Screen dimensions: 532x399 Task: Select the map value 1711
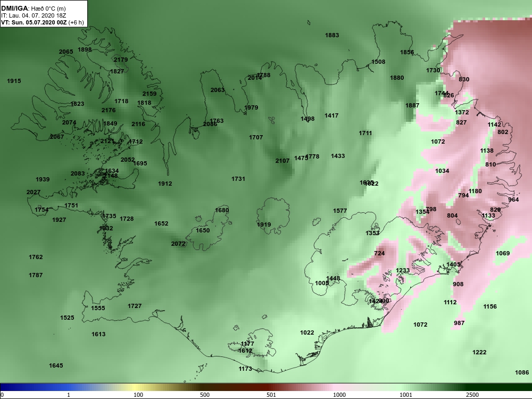(x=365, y=134)
